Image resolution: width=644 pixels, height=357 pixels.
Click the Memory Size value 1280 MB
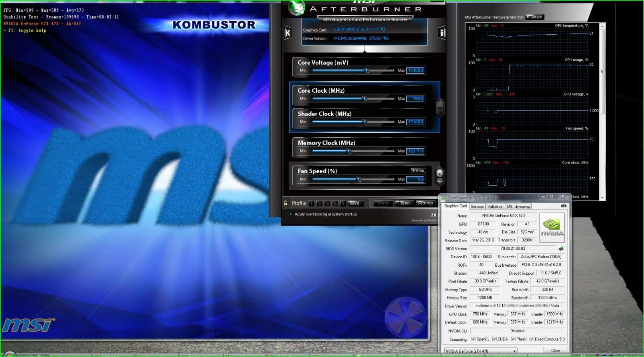click(485, 298)
